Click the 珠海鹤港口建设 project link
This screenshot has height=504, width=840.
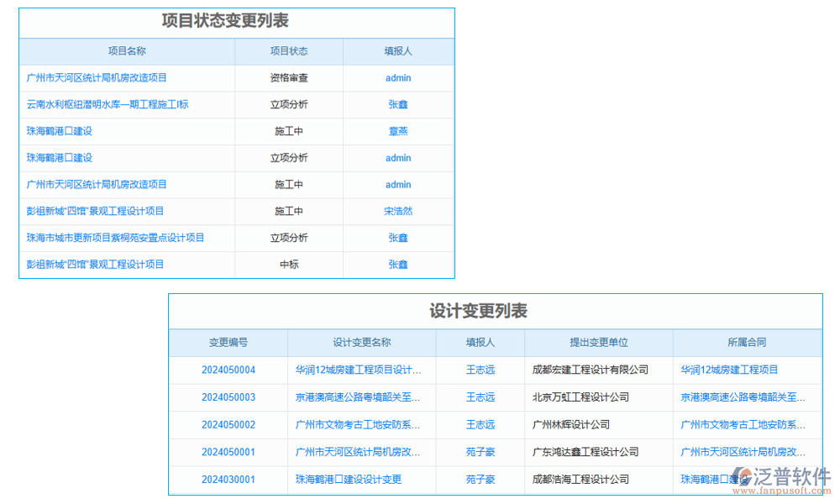pyautogui.click(x=60, y=131)
